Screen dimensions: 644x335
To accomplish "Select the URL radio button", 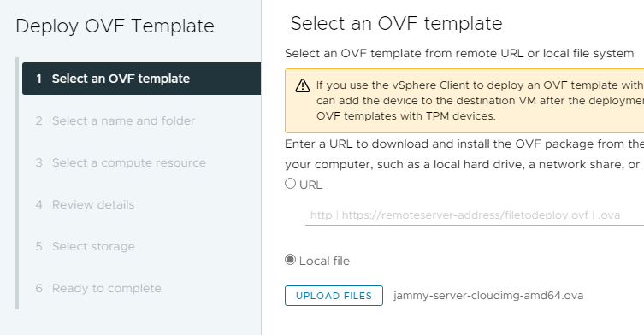I will pos(291,184).
